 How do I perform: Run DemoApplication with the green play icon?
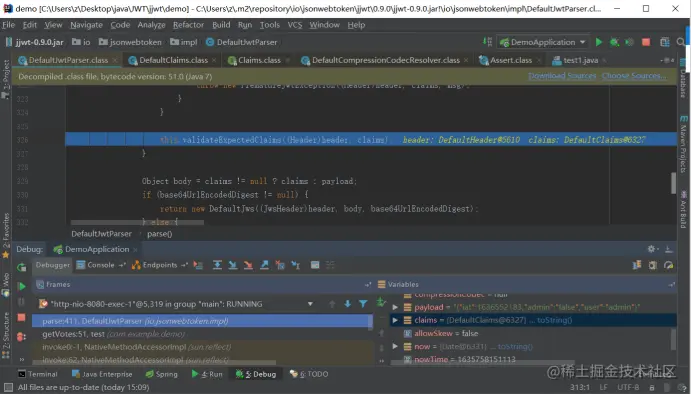(598, 42)
